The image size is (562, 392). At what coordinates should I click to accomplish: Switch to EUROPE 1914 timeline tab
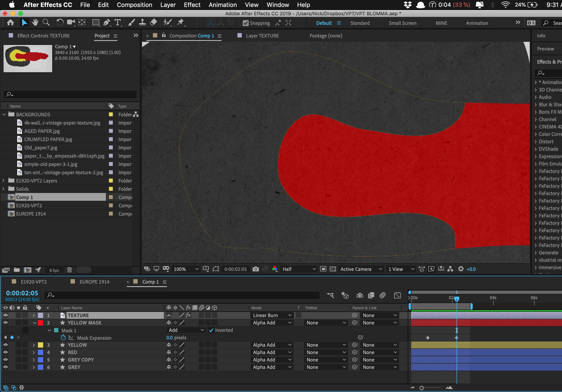click(94, 282)
